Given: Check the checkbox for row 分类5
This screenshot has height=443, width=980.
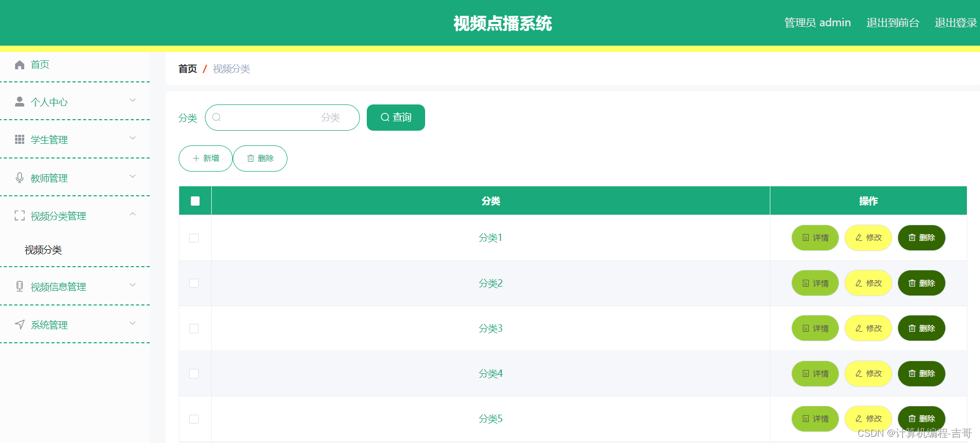Looking at the screenshot, I should pyautogui.click(x=194, y=419).
